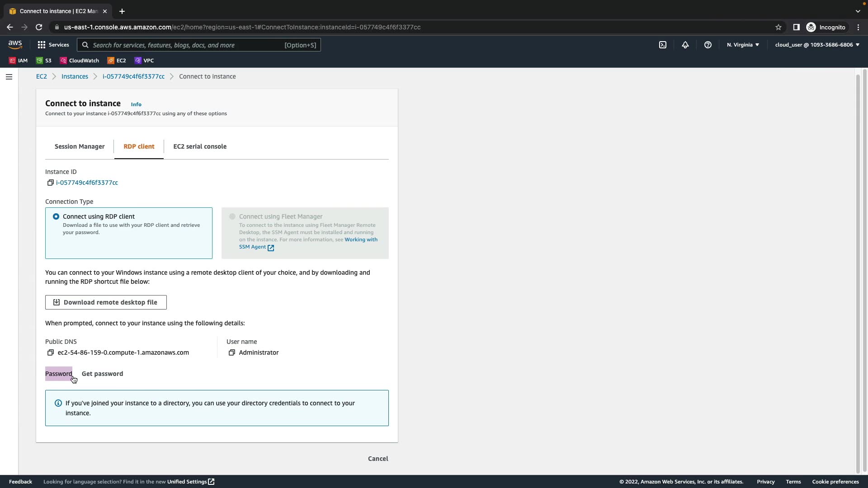Viewport: 868px width, 488px height.
Task: Bookmark this page with star icon
Action: pos(778,27)
